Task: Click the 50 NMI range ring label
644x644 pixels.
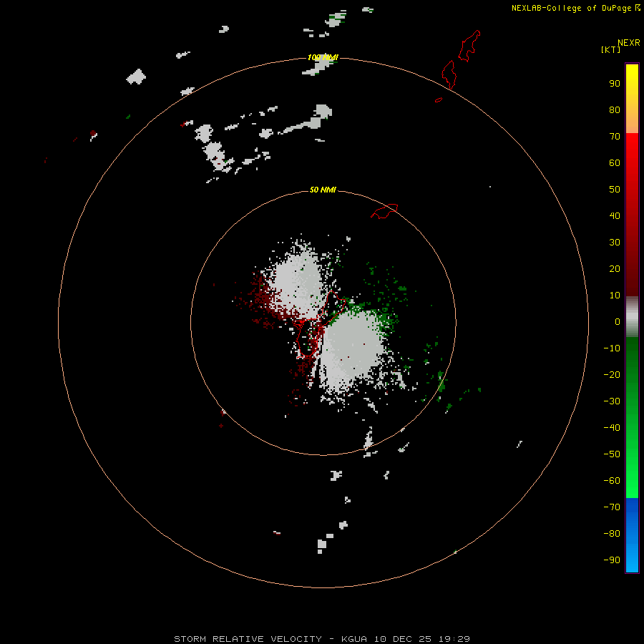Action: [x=323, y=190]
